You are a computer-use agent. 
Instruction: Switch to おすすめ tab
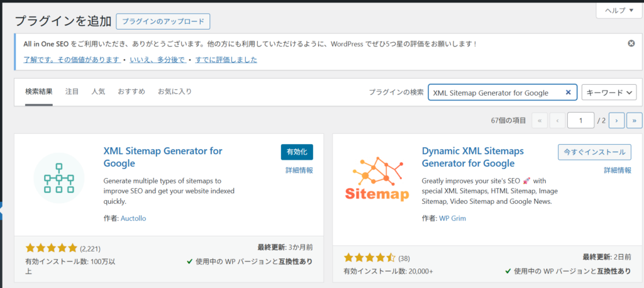coord(131,92)
